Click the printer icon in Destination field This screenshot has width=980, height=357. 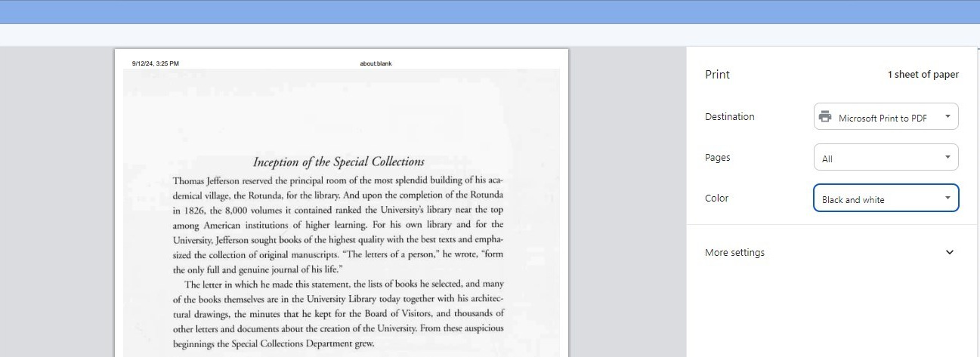[825, 117]
